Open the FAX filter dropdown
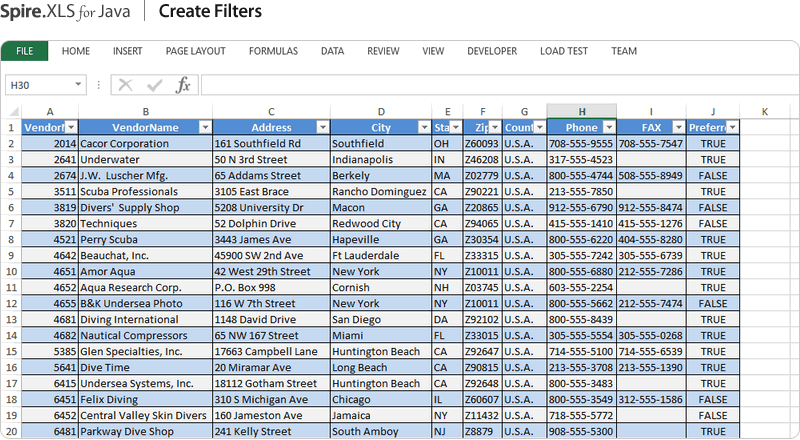The width and height of the screenshot is (800, 440). pos(679,127)
